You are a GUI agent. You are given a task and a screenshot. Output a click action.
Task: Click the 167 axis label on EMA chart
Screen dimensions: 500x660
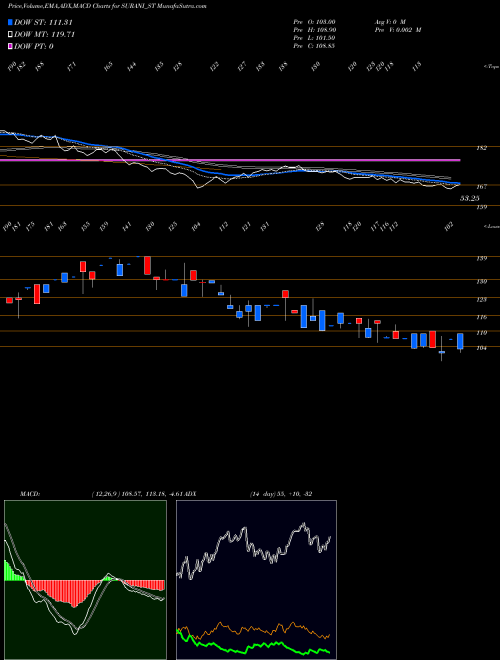[481, 186]
